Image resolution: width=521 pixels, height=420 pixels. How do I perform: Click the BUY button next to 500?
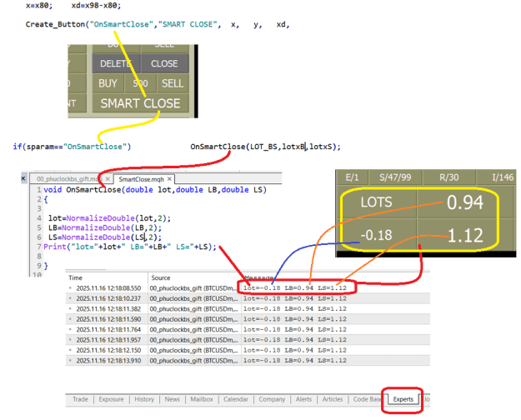point(108,83)
